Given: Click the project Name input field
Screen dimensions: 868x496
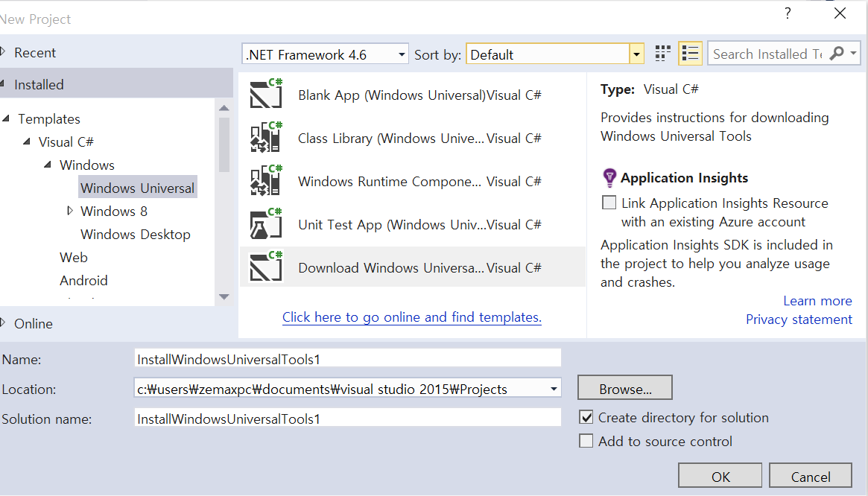Looking at the screenshot, I should pos(348,359).
